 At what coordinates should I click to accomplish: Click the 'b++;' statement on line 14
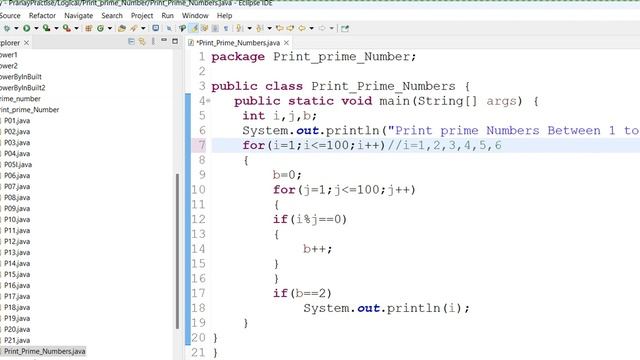pos(318,249)
